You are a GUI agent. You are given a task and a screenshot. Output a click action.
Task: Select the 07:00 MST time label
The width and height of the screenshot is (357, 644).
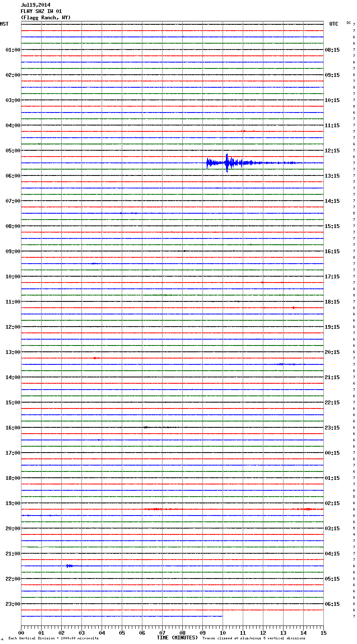click(13, 201)
